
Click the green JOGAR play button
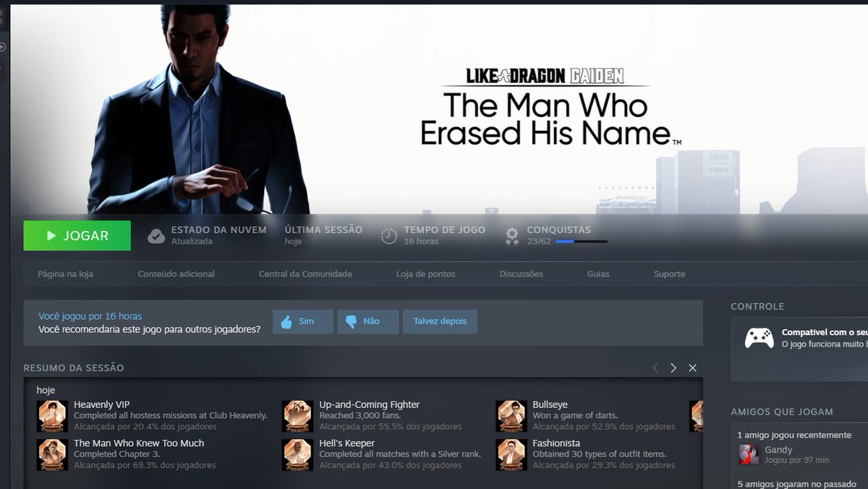77,236
